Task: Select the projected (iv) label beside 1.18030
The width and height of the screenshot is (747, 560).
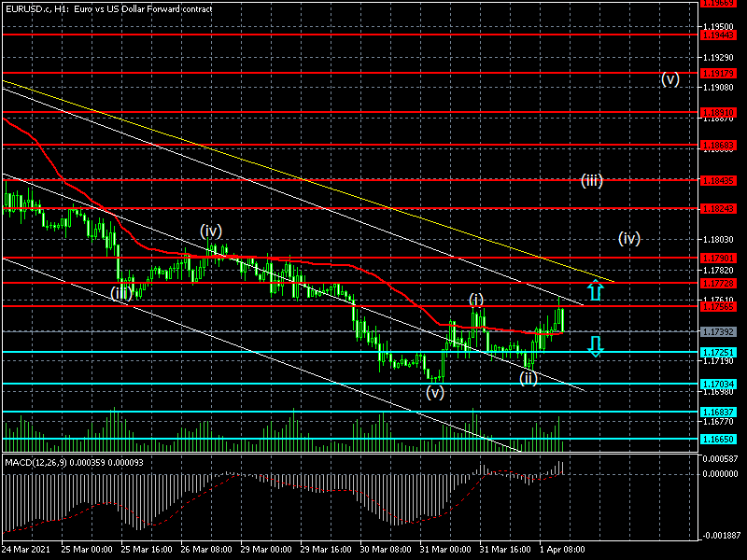Action: coord(628,238)
